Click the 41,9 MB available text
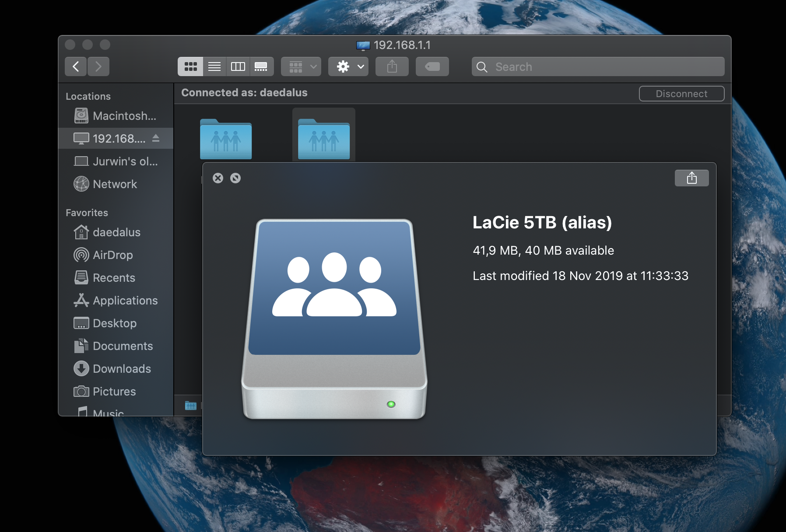The image size is (786, 532). (543, 250)
